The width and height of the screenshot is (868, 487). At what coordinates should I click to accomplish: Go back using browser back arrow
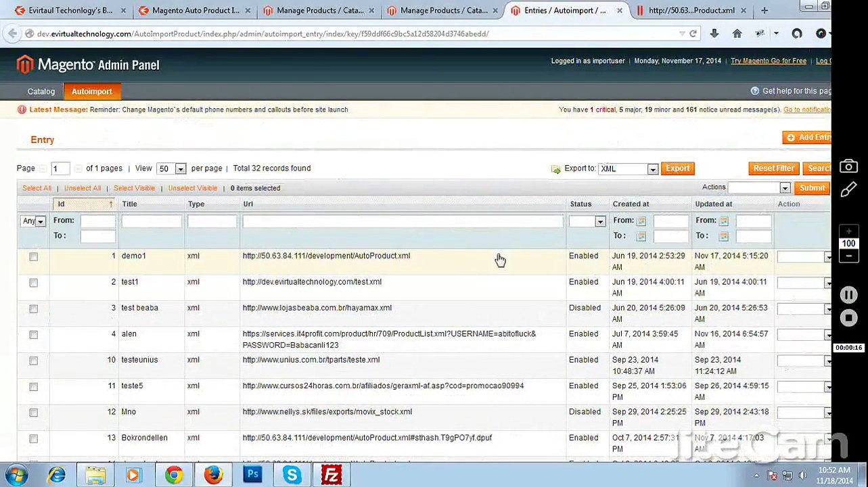point(13,33)
